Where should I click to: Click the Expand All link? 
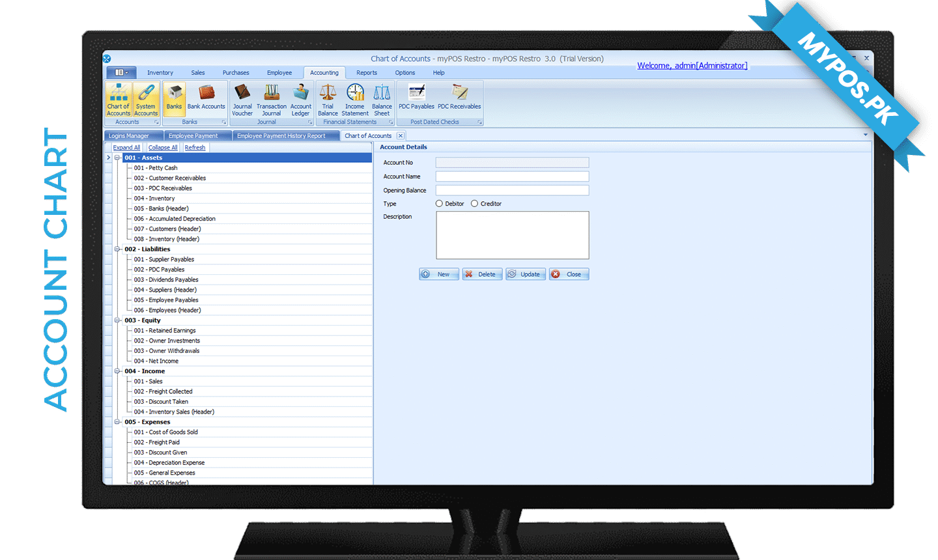tap(126, 148)
